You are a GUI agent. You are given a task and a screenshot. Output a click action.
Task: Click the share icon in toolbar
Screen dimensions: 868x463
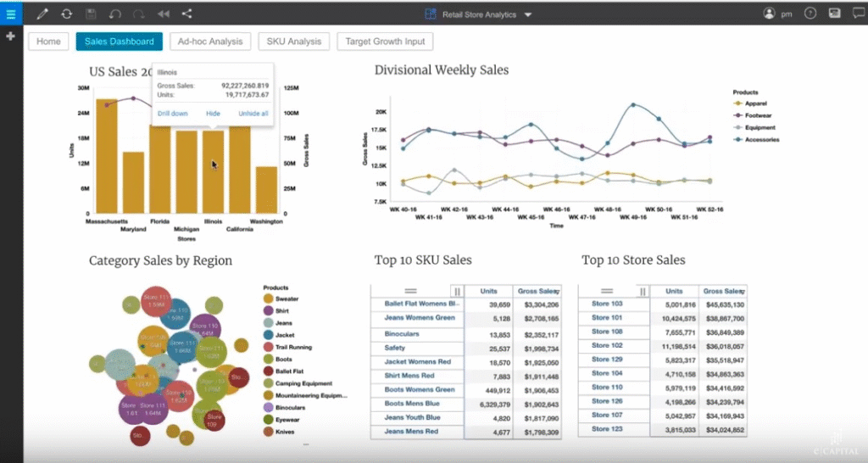point(186,14)
